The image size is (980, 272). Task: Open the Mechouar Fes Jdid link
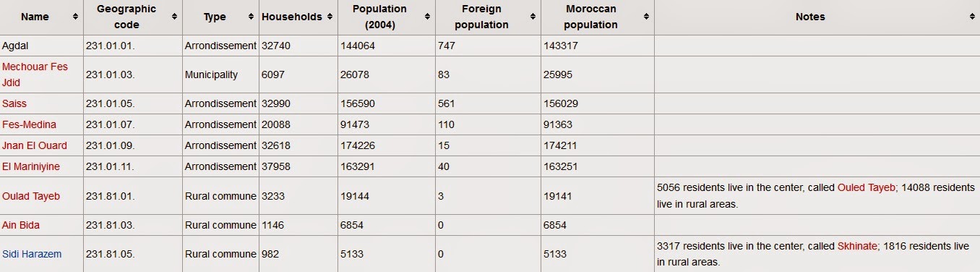[35, 75]
